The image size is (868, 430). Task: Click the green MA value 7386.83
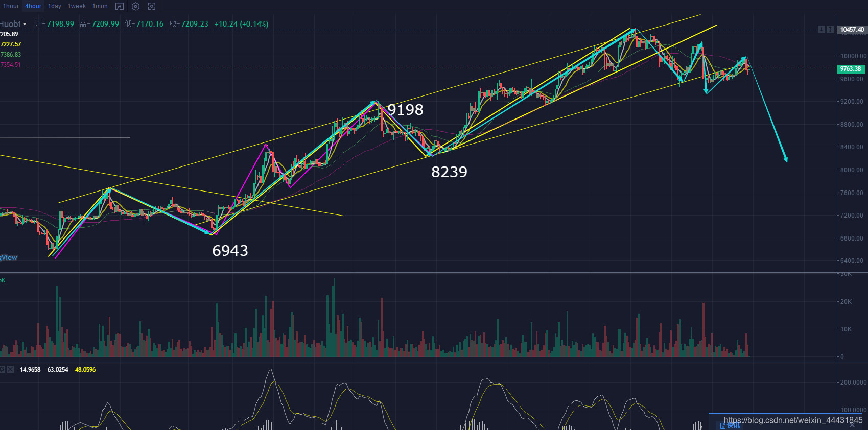pyautogui.click(x=11, y=55)
